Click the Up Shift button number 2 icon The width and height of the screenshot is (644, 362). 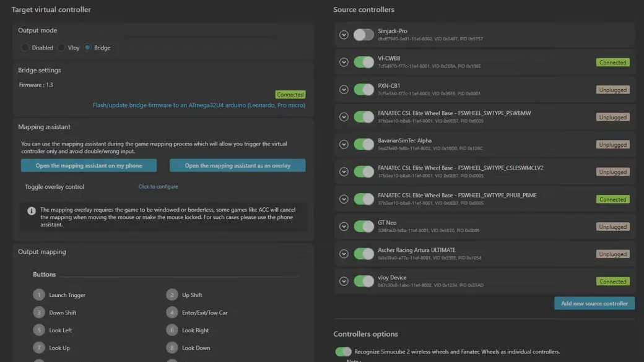click(x=172, y=295)
